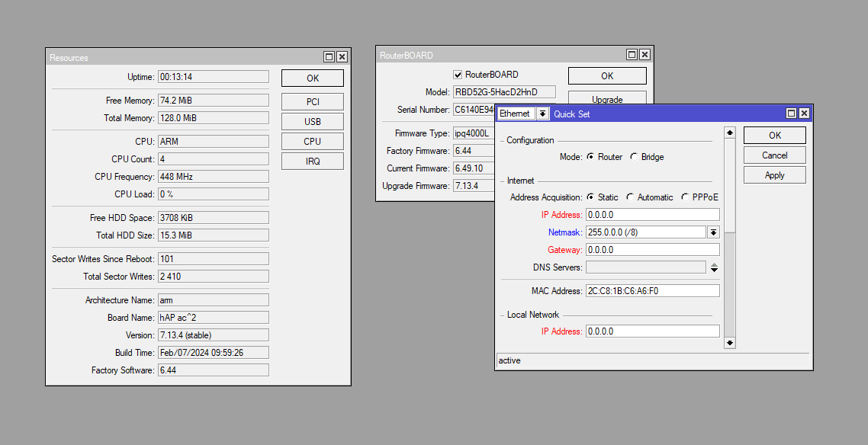
Task: Click the Firmware Type value ipq4000L
Action: tap(474, 133)
